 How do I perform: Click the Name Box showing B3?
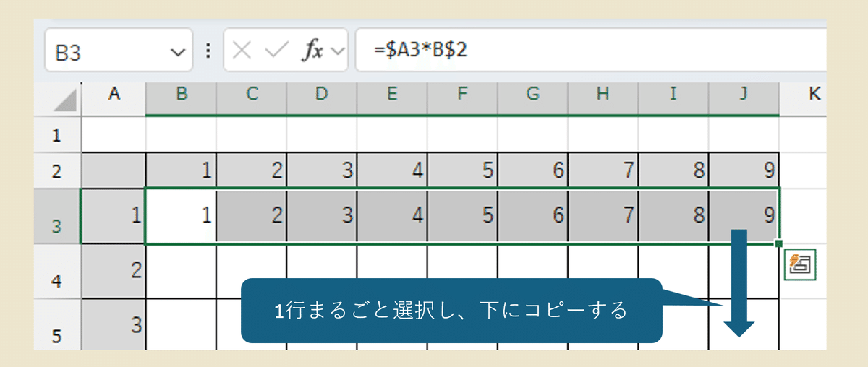coord(119,50)
